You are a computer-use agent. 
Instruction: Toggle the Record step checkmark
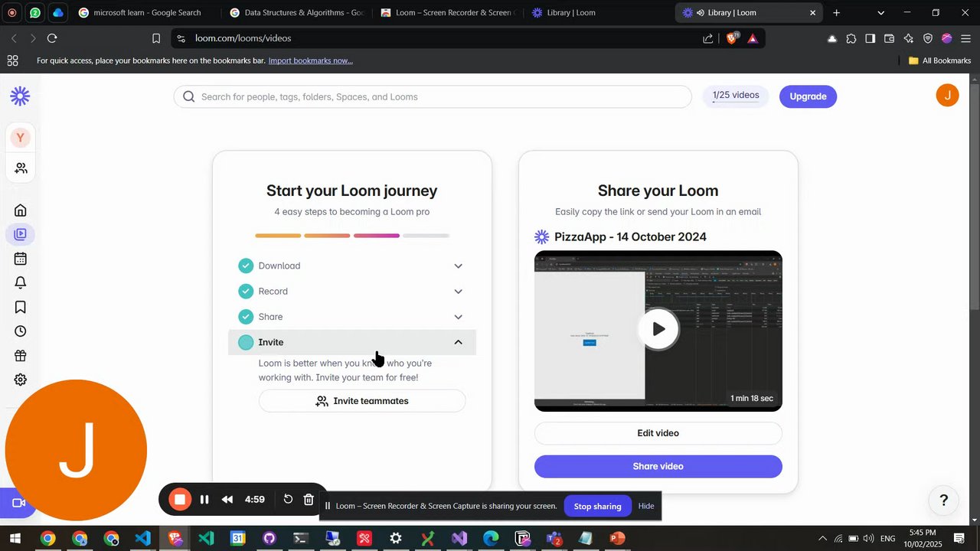point(246,291)
